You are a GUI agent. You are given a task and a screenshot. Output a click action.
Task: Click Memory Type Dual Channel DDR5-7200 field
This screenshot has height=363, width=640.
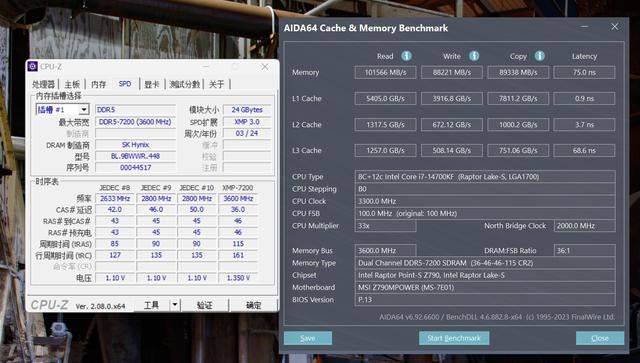click(485, 263)
